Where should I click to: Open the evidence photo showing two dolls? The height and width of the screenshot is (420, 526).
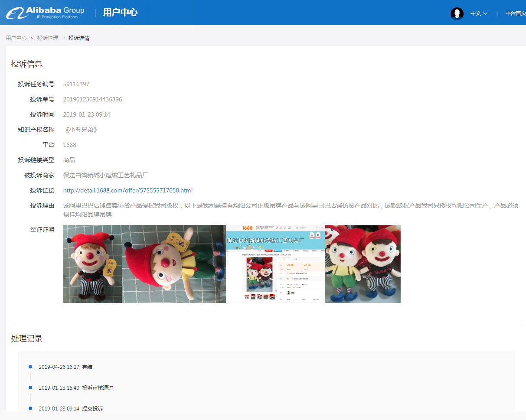click(x=363, y=264)
